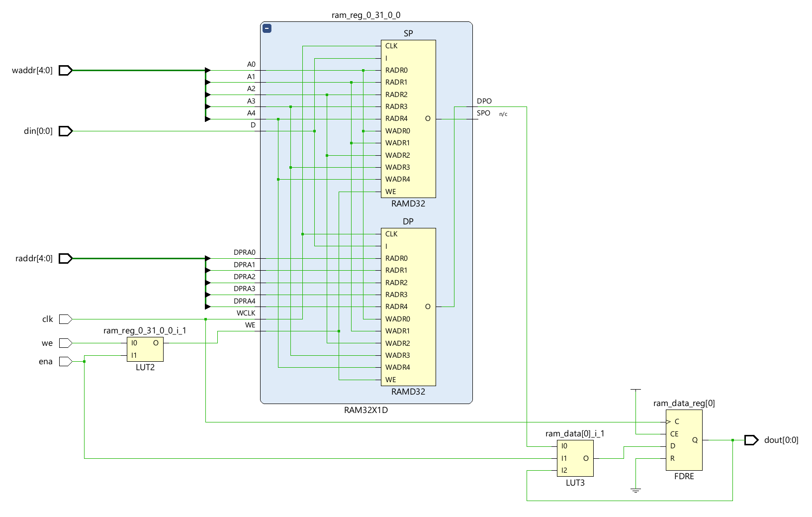Viewport: 812px width, 517px height.
Task: Click the ground symbol below FDRE
Action: point(635,490)
